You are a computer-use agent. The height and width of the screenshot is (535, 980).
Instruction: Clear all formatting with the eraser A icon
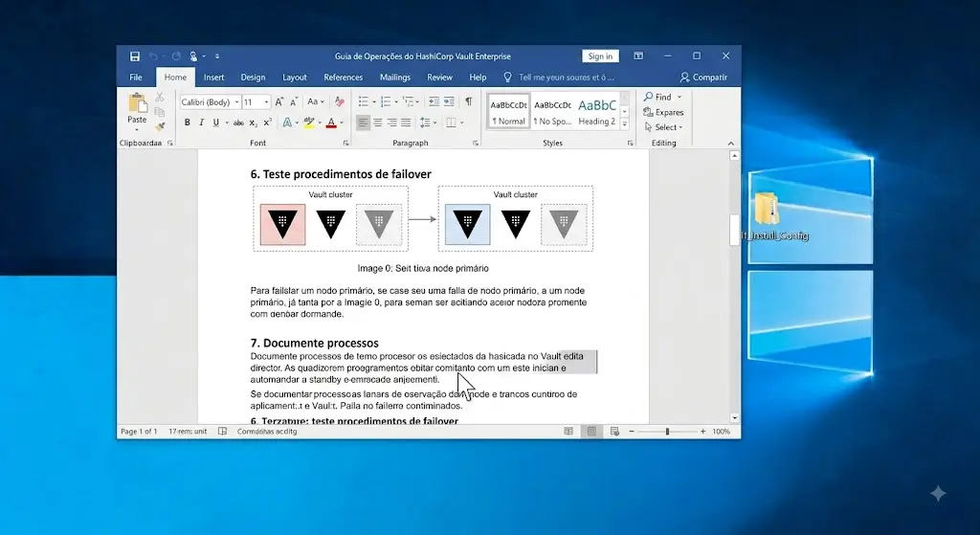[x=340, y=101]
